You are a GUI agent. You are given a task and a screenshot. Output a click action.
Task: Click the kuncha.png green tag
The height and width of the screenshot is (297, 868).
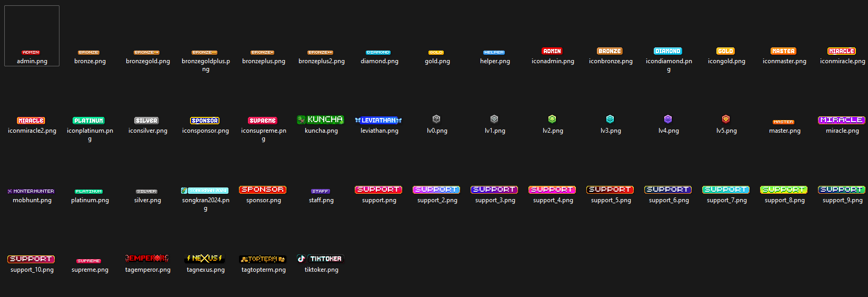pos(321,120)
